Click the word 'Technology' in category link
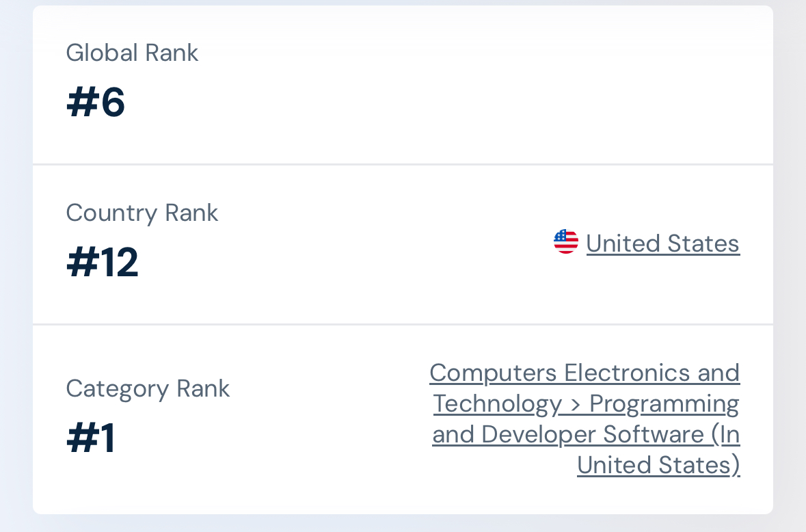This screenshot has height=532, width=806. 498,403
